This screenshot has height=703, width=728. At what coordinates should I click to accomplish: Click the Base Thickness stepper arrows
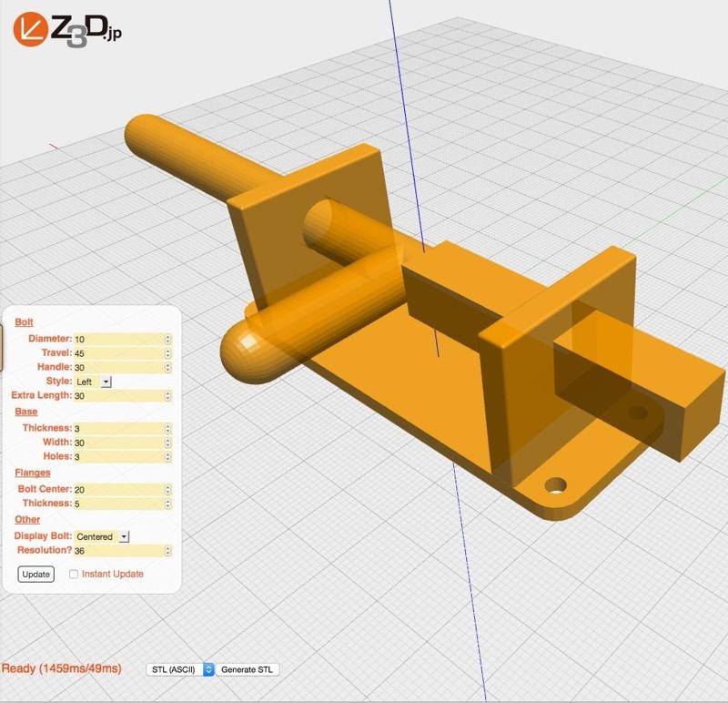[x=167, y=428]
